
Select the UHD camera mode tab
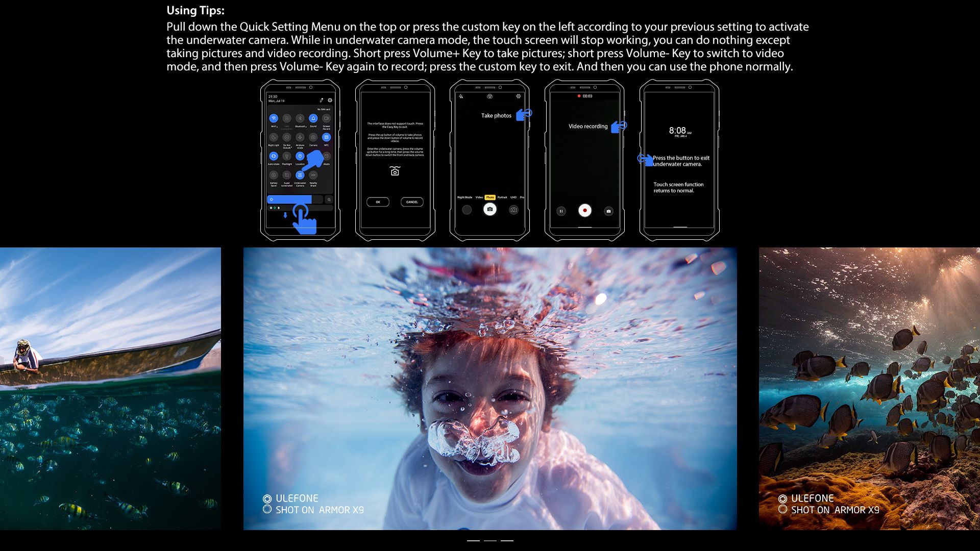coord(513,197)
